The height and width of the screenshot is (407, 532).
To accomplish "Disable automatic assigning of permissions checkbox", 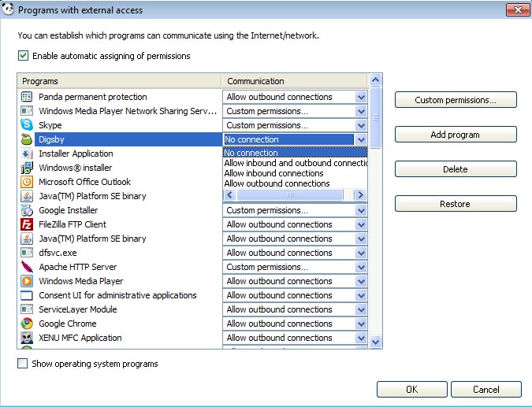I will point(23,56).
